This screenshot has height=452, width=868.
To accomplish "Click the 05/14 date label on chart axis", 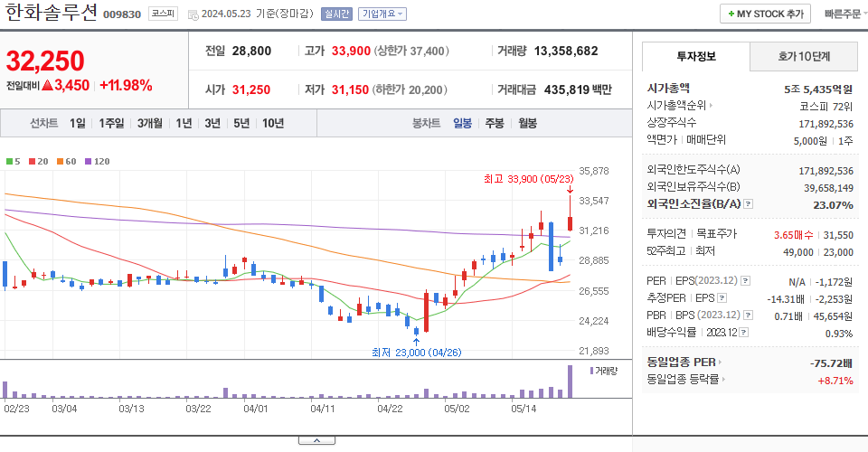I will point(524,409).
